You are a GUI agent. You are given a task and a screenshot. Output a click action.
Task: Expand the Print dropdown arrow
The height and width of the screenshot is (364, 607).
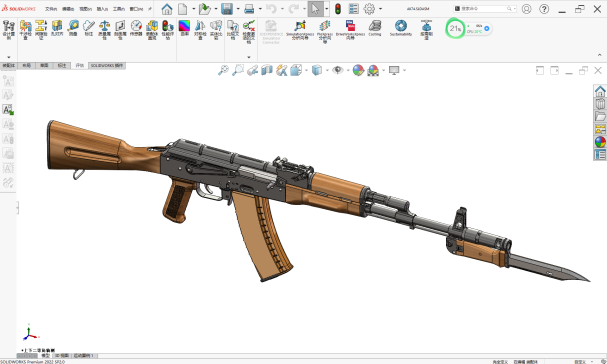pyautogui.click(x=260, y=9)
